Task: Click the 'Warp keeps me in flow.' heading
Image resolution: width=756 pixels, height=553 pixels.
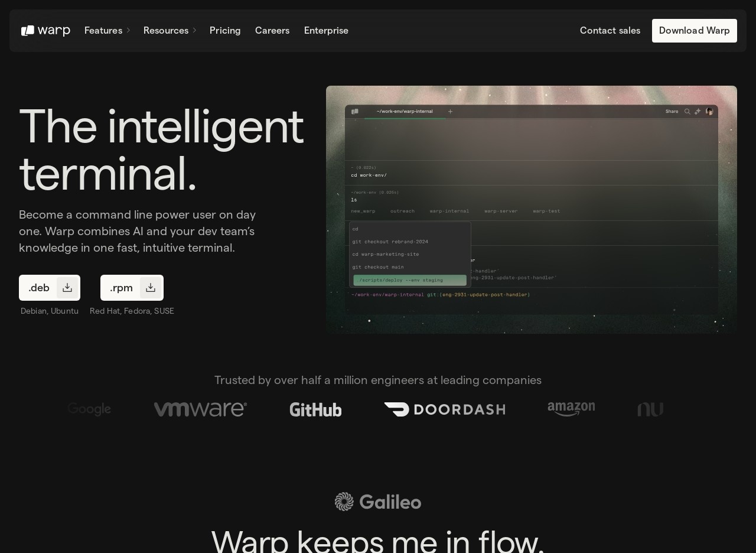Action: coord(378,540)
